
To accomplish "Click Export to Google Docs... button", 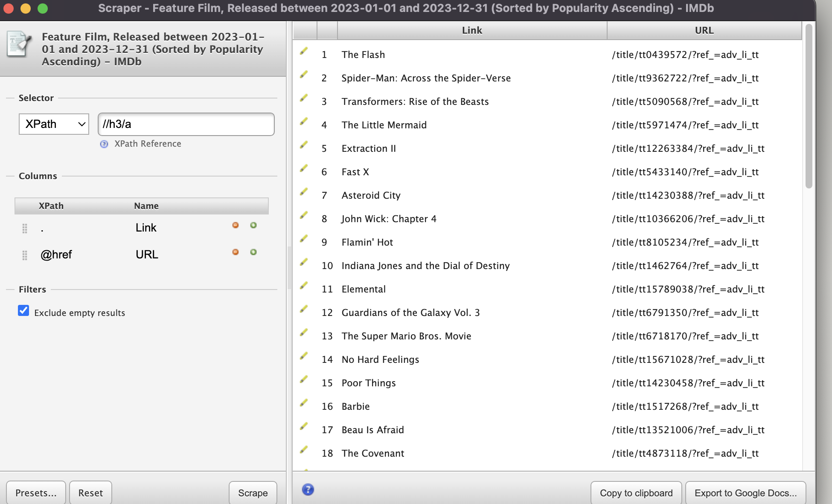I will [746, 493].
